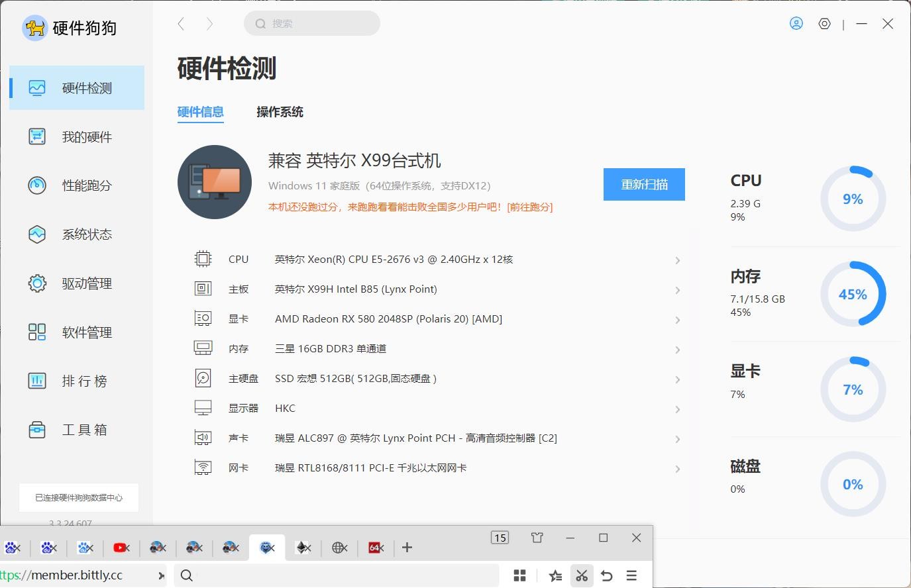
Task: Switch to the 操作系统 tab
Action: click(280, 112)
